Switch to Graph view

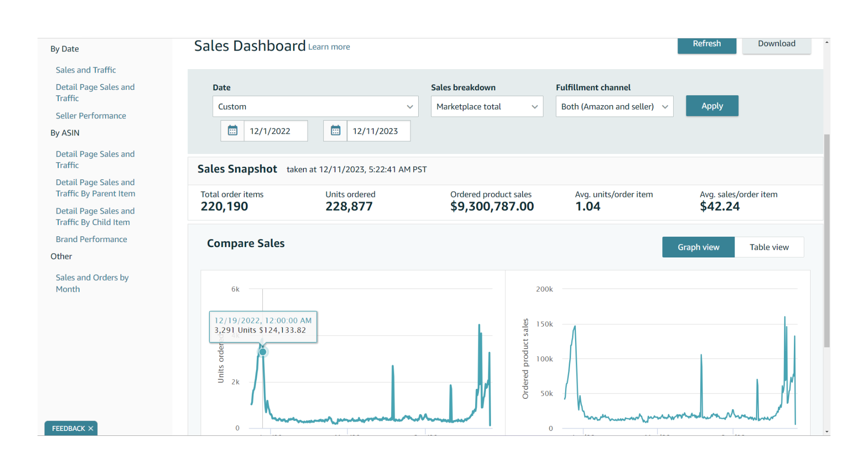point(698,247)
